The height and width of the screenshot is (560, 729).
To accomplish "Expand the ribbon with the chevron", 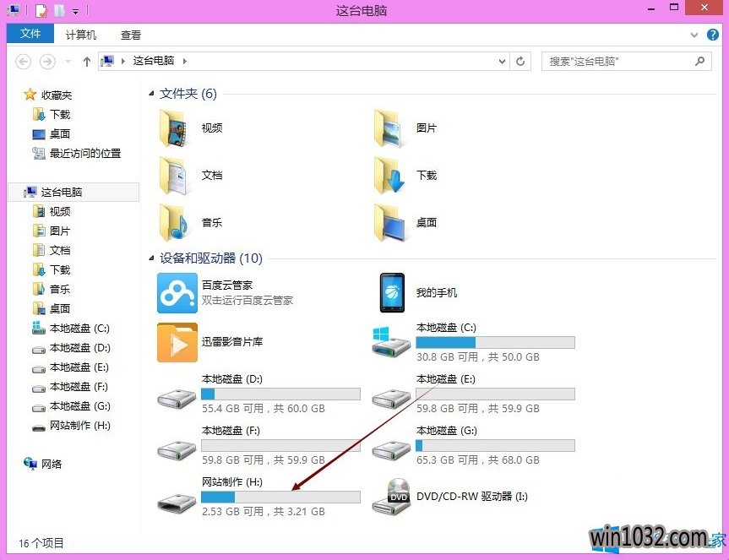I will pos(694,35).
